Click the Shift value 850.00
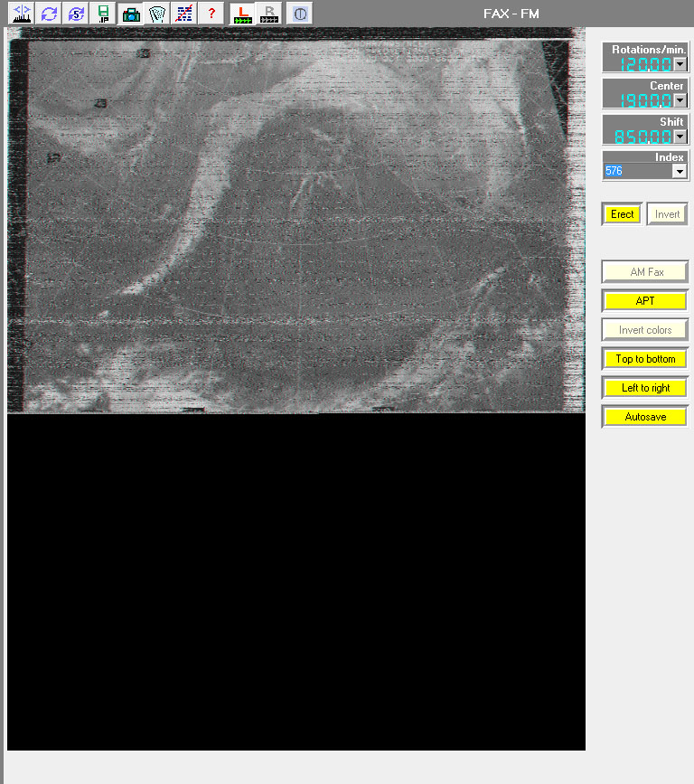This screenshot has height=784, width=694. (643, 137)
